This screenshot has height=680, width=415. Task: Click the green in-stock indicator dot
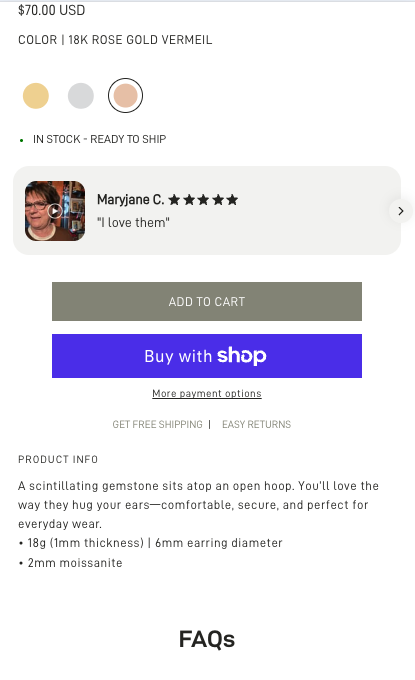pos(21,141)
